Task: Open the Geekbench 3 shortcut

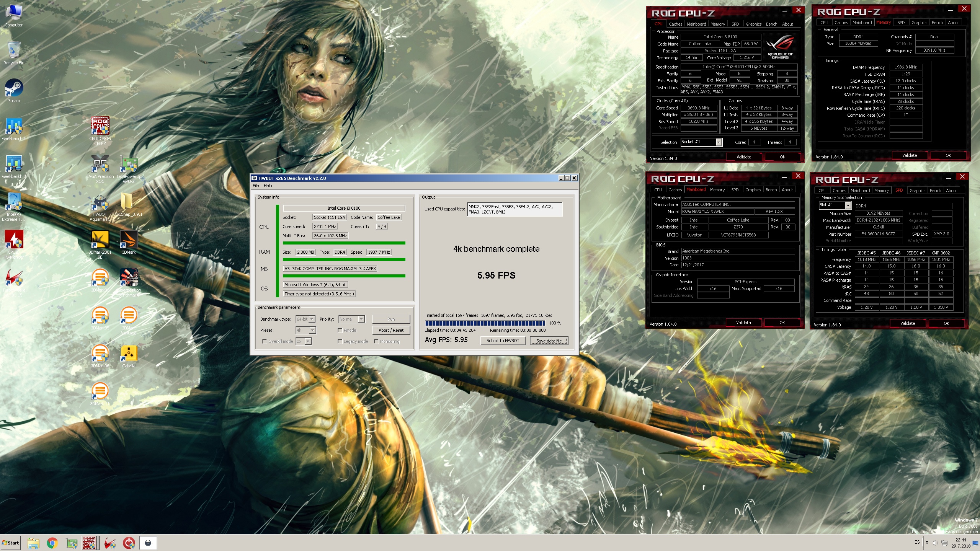Action: [14, 167]
